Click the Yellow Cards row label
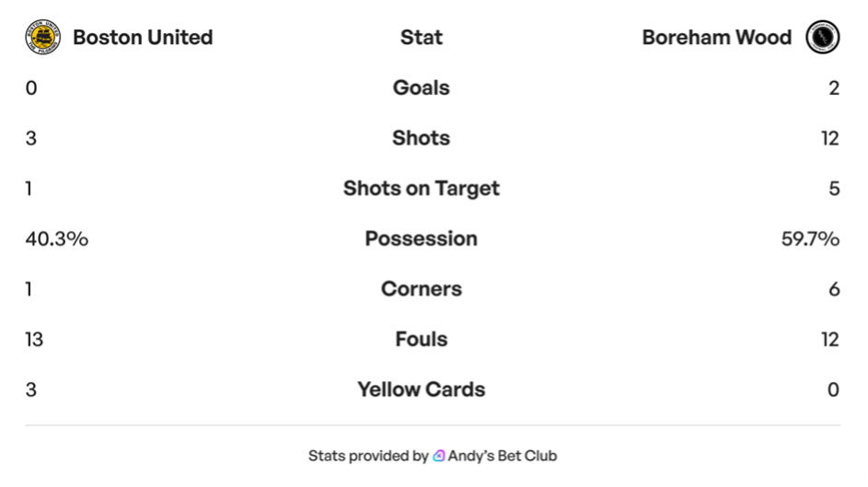This screenshot has height=487, width=868. [422, 389]
